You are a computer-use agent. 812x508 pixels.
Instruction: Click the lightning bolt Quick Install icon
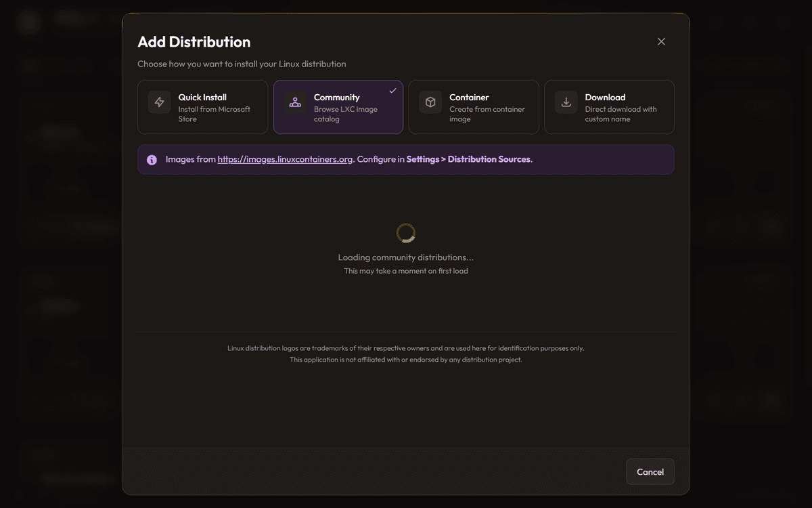pos(160,102)
